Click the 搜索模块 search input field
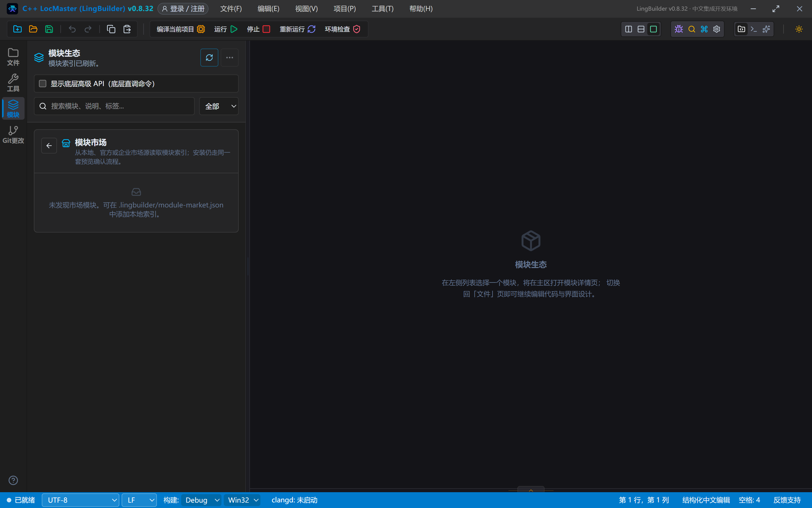This screenshot has width=812, height=508. point(114,106)
